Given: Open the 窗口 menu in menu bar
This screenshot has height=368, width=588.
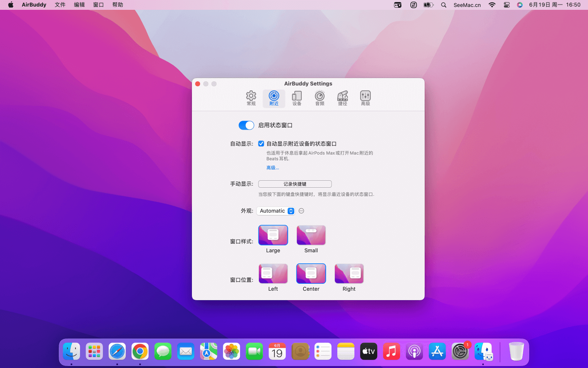Looking at the screenshot, I should coord(98,5).
